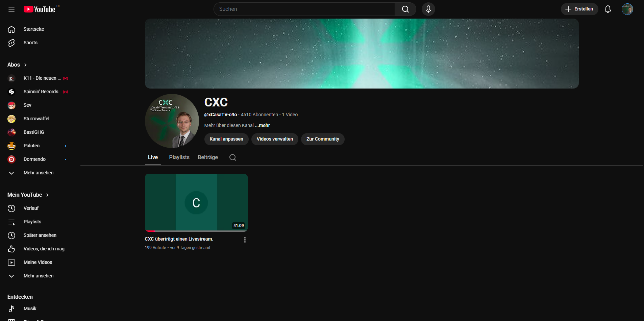This screenshot has height=321, width=644.
Task: Expand Mehr ansehen under subscriptions
Action: pos(38,173)
